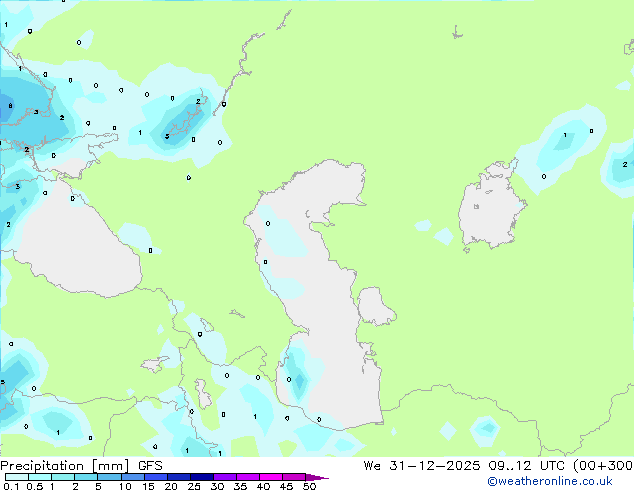Click the 0.5–1 mm legend color box
The height and width of the screenshot is (490, 634).
coord(40,477)
